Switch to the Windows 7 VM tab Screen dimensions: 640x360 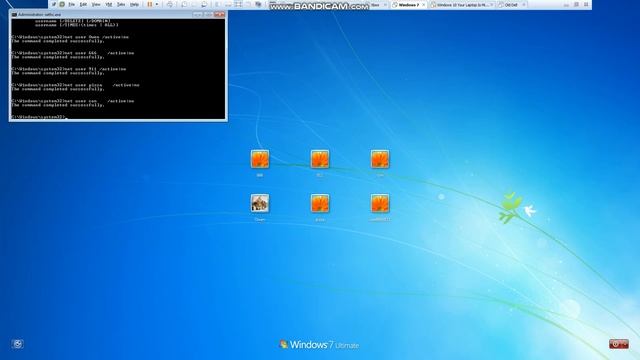pos(408,5)
